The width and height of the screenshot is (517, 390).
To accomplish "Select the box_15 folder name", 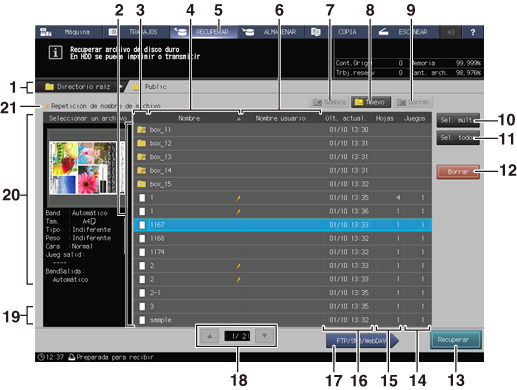I will tap(161, 184).
